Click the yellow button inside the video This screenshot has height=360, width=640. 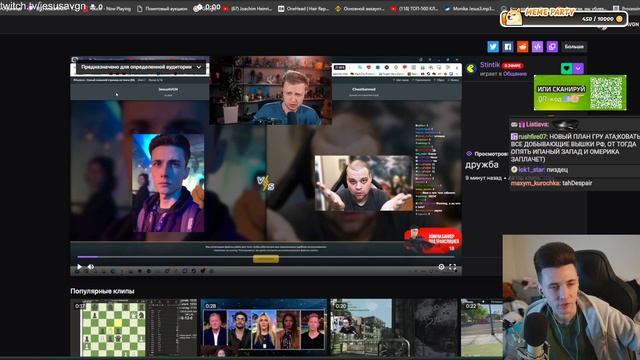(266, 259)
